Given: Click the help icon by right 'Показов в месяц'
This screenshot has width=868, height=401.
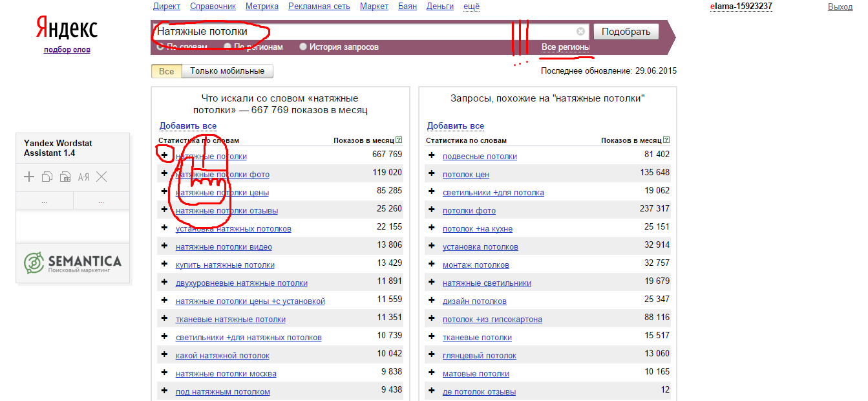Looking at the screenshot, I should point(666,140).
